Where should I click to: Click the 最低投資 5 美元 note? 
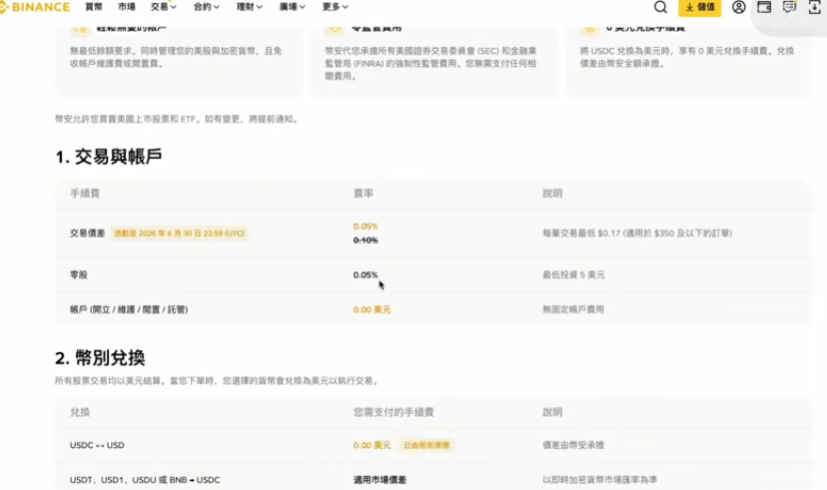click(x=574, y=275)
